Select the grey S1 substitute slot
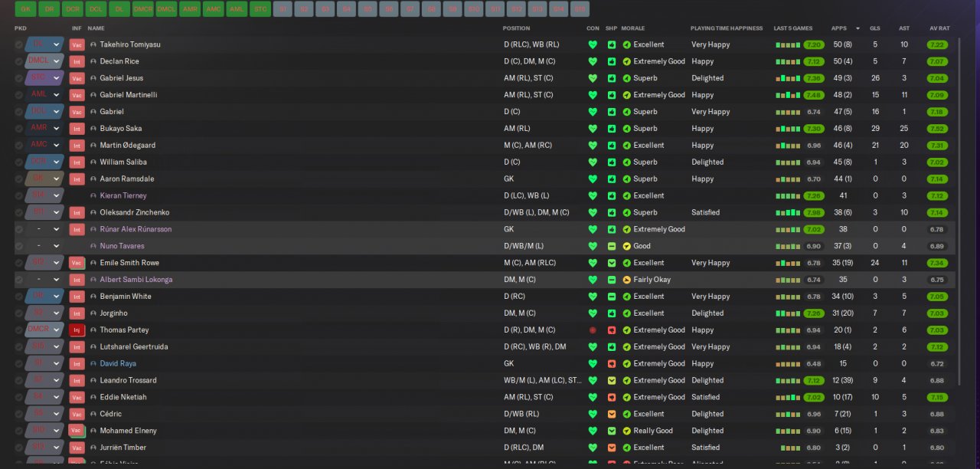This screenshot has height=469, width=980. (283, 9)
